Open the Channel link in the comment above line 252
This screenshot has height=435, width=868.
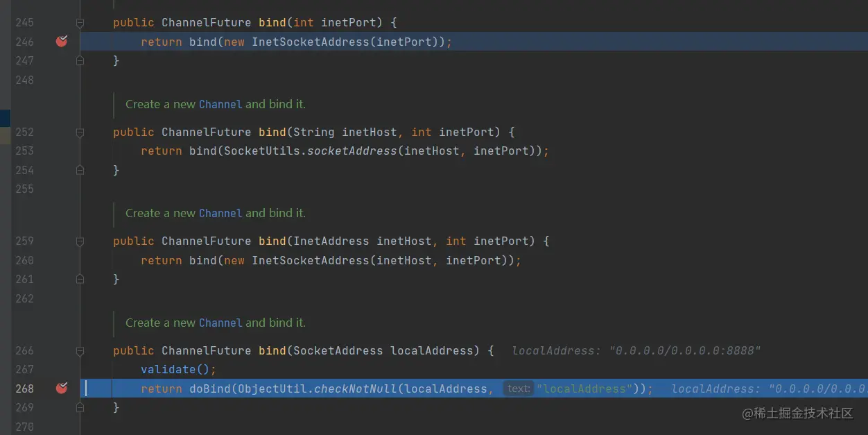220,104
